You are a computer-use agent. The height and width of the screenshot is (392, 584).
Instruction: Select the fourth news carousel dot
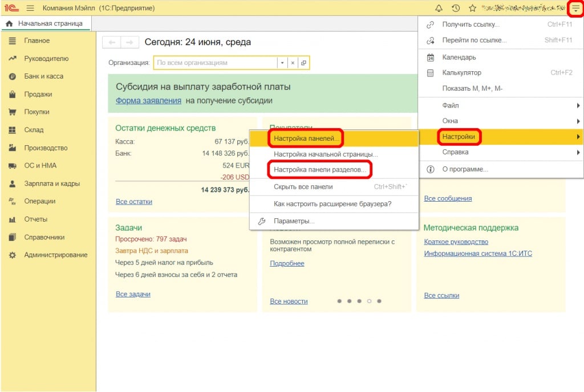coord(369,301)
